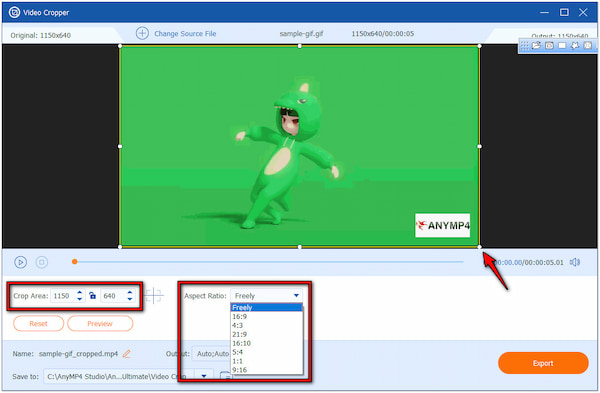Click the left-middle crop handle
600x393 pixels.
[x=120, y=146]
